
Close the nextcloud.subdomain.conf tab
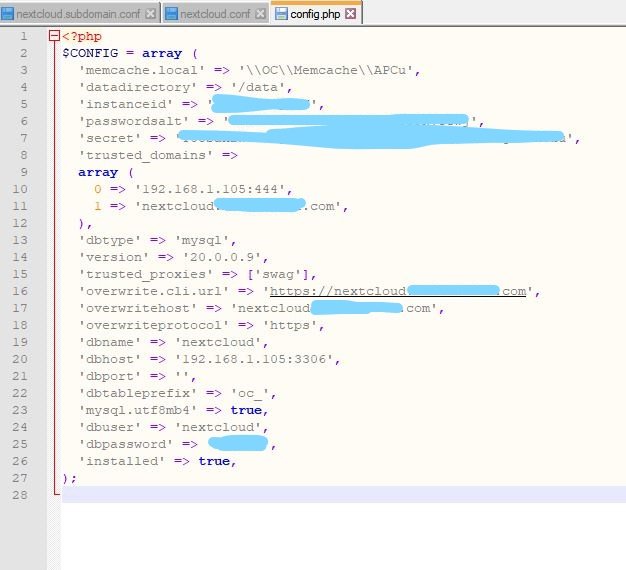tap(151, 14)
